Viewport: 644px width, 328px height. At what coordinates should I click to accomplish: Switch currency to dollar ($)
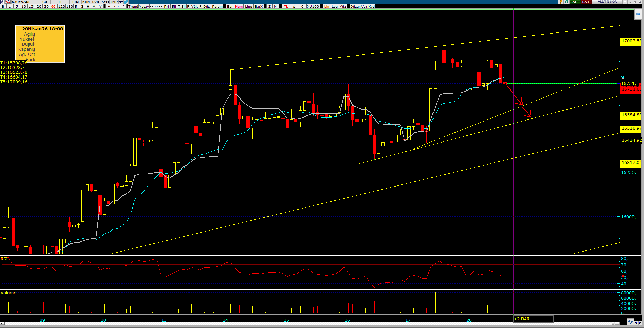(x=294, y=6)
